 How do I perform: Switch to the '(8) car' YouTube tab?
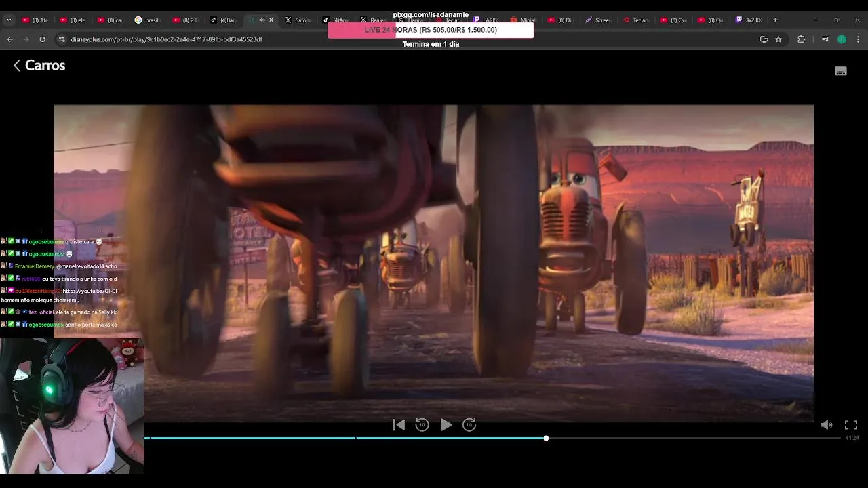coord(110,20)
